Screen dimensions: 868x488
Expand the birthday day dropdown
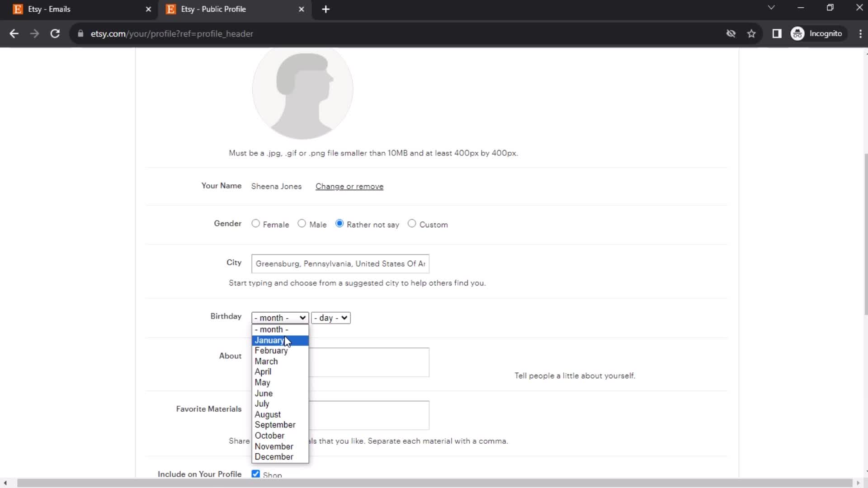[330, 318]
